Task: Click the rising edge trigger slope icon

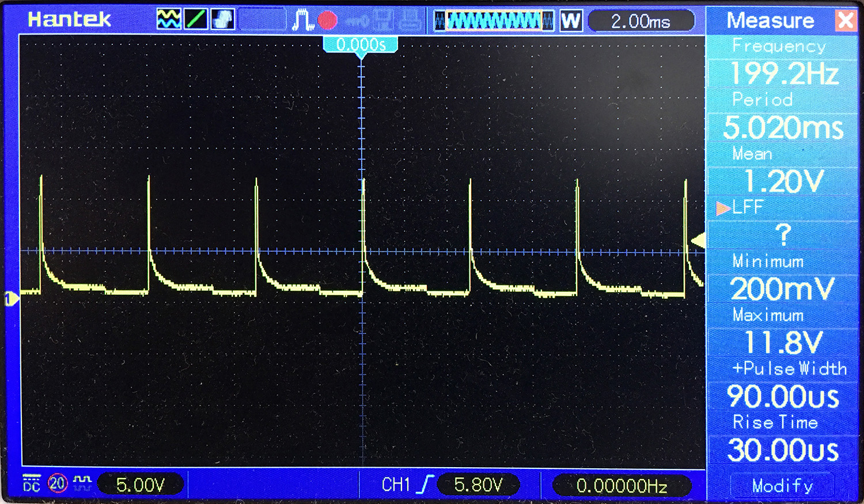Action: coord(425,484)
